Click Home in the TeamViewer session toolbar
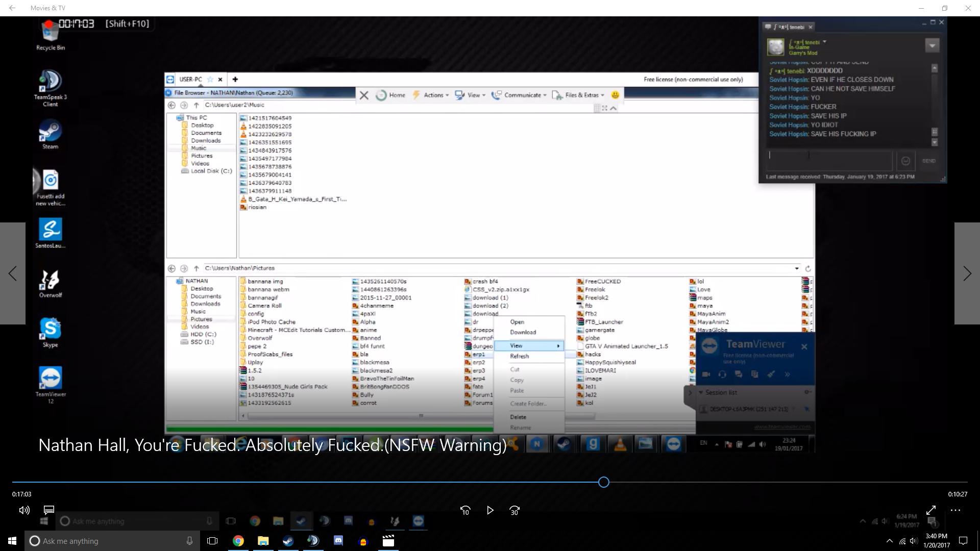The image size is (980, 551). click(x=391, y=95)
